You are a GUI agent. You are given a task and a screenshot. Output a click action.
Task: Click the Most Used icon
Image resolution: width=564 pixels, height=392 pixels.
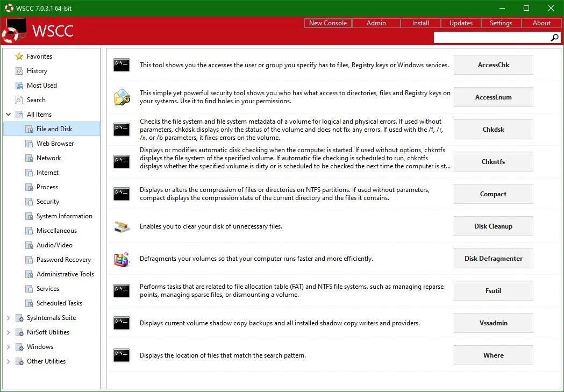tap(19, 85)
